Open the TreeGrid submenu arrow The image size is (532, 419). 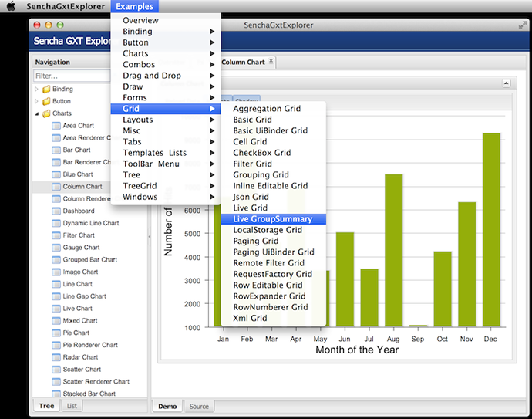coord(212,186)
